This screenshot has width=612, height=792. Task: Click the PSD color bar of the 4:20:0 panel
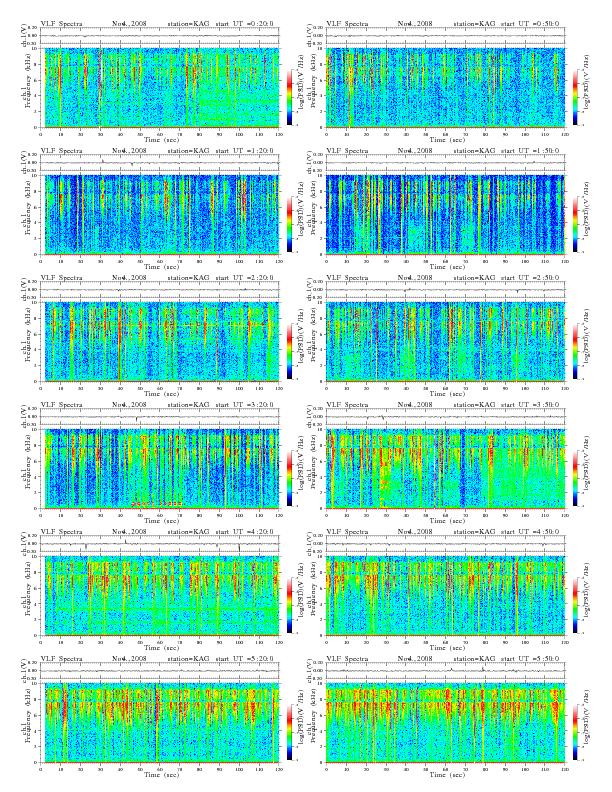[x=289, y=605]
